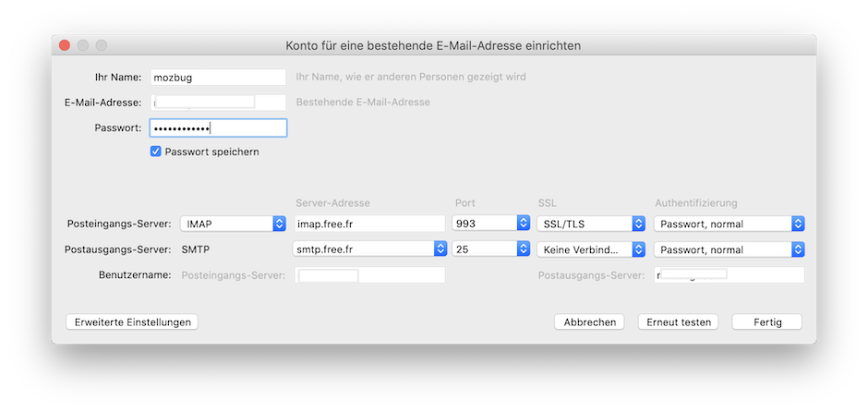Open the SSL/TLS security dropdown
The image size is (868, 412).
pos(591,224)
